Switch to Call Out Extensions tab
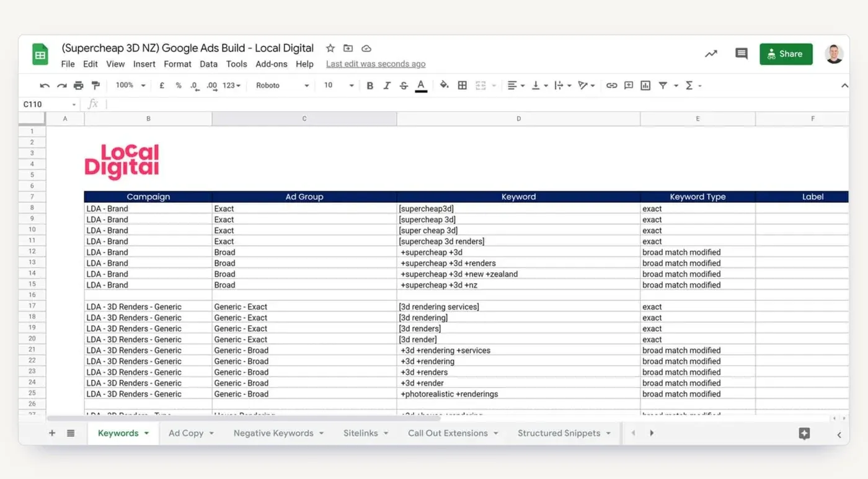The height and width of the screenshot is (479, 868). tap(453, 433)
